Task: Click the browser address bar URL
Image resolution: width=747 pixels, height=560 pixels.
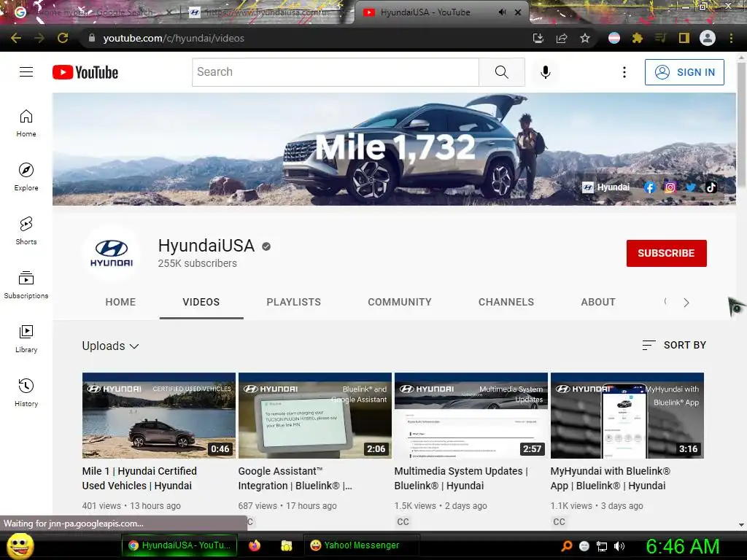Action: pyautogui.click(x=174, y=38)
